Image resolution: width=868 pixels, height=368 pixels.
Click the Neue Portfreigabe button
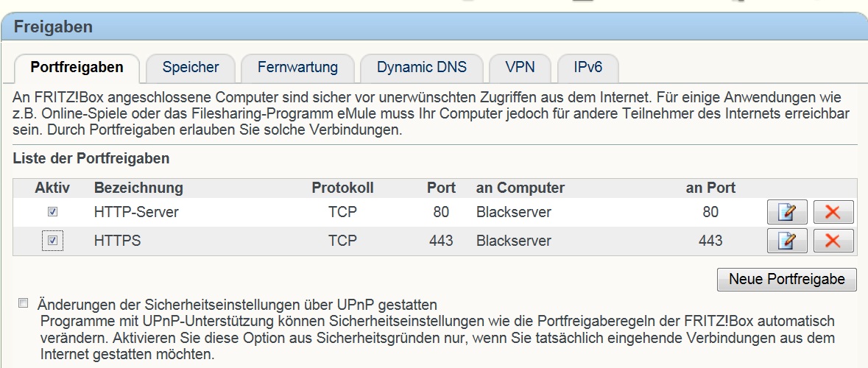(x=786, y=280)
